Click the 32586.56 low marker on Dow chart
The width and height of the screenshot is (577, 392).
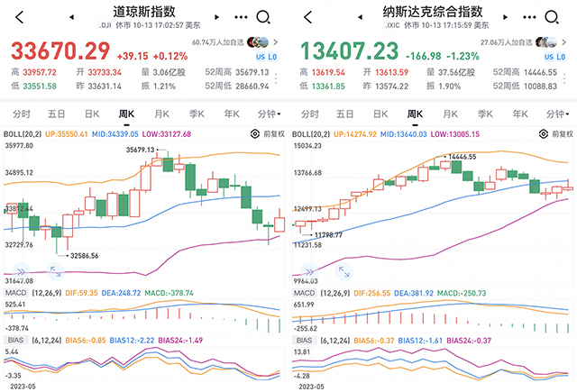(84, 256)
